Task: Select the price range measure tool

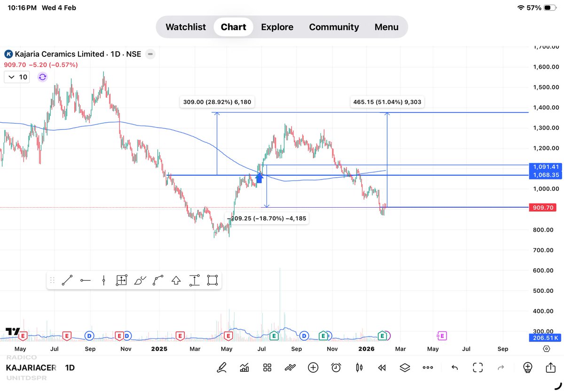Action: 194,281
